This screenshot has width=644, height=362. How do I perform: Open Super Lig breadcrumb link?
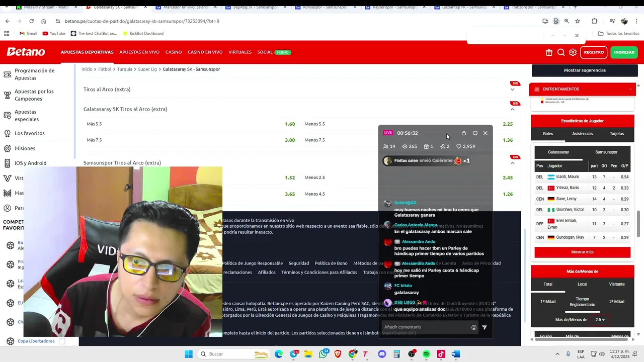(147, 69)
